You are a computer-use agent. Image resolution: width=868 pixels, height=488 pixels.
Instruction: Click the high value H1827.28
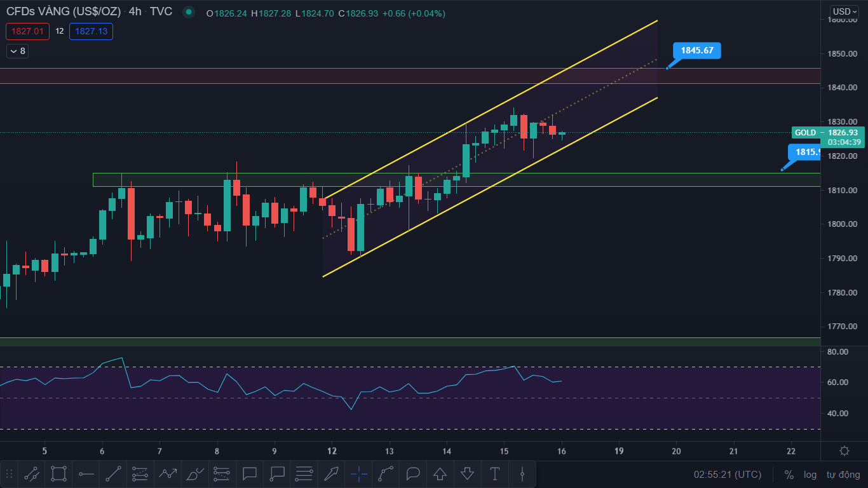271,13
